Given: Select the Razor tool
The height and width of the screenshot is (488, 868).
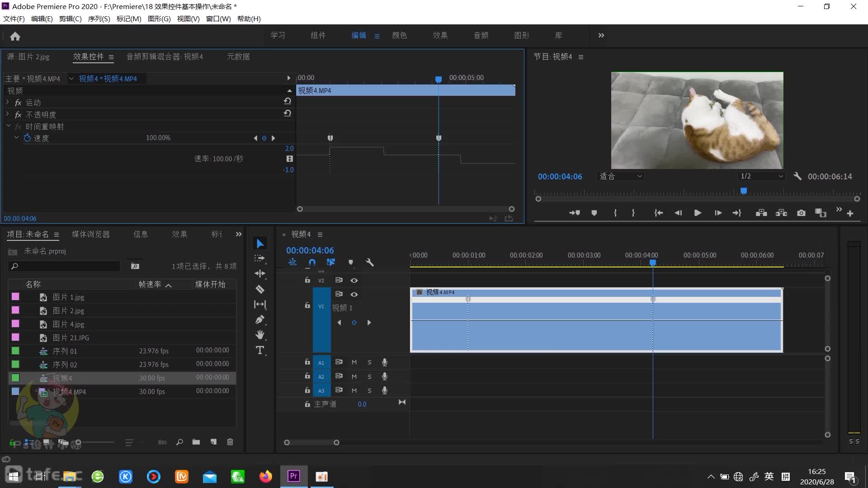Looking at the screenshot, I should click(260, 289).
